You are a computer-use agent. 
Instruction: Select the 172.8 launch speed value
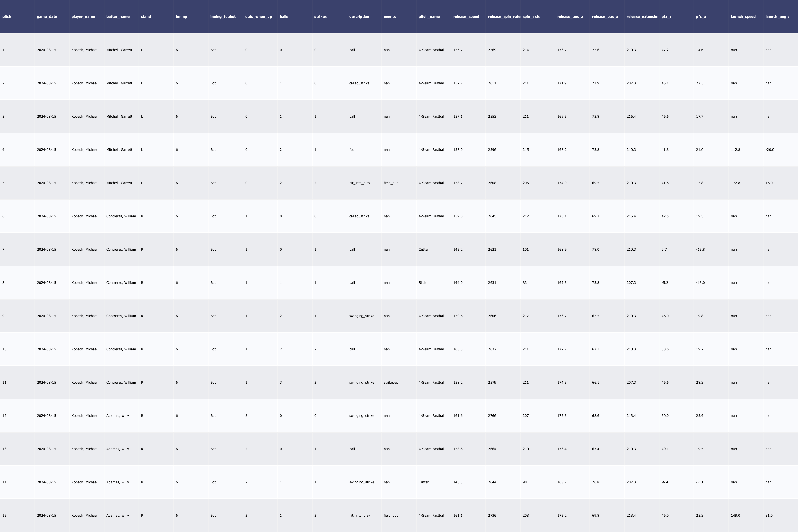[x=735, y=183]
